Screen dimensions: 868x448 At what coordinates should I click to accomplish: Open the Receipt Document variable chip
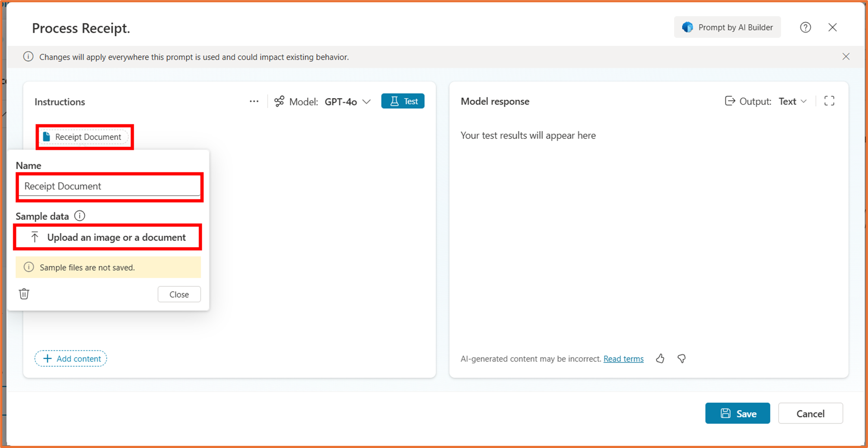85,137
